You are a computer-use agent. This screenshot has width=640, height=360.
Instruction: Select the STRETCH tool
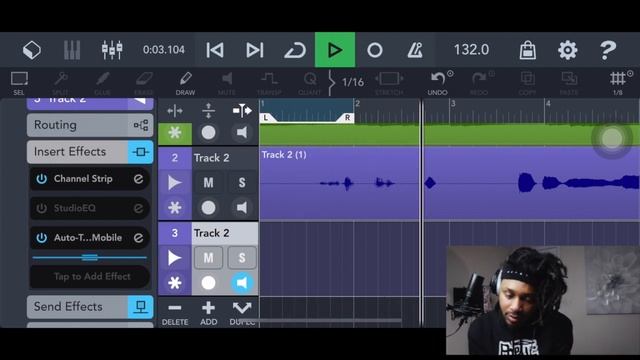point(389,83)
